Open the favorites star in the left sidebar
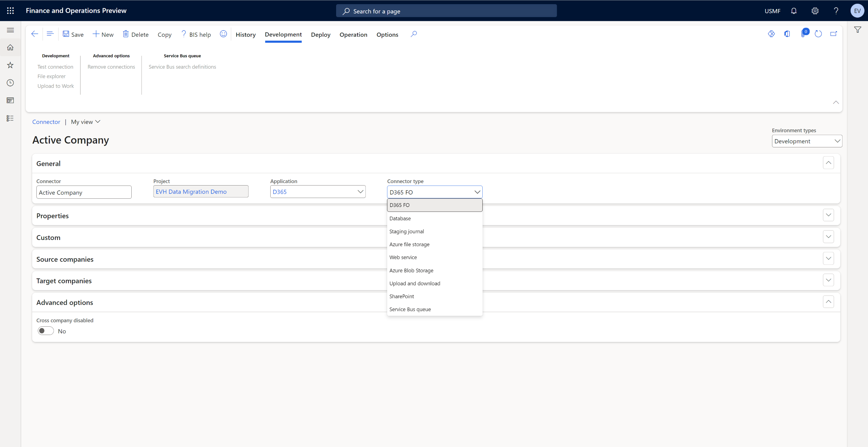The width and height of the screenshot is (868, 447). (10, 65)
